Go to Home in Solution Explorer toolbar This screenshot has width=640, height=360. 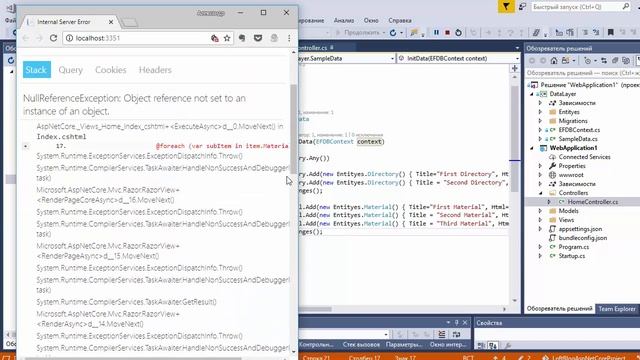(554, 60)
